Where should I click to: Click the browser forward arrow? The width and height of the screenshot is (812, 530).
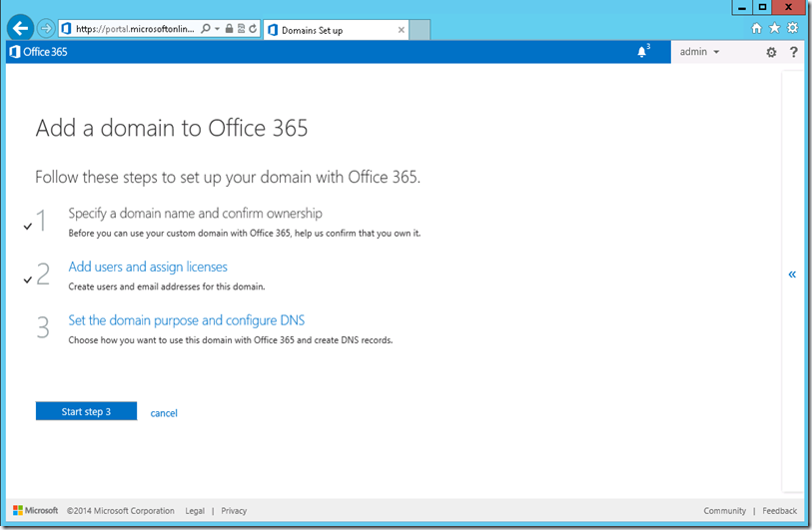point(46,29)
